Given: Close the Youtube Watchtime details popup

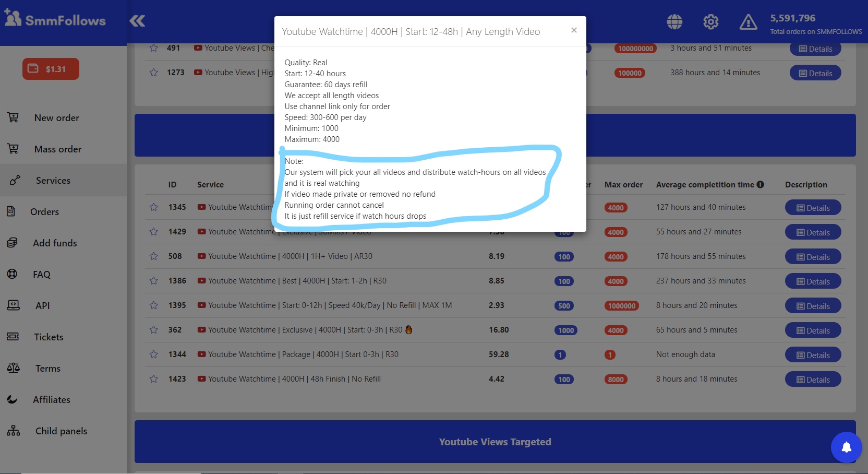Looking at the screenshot, I should (x=574, y=30).
